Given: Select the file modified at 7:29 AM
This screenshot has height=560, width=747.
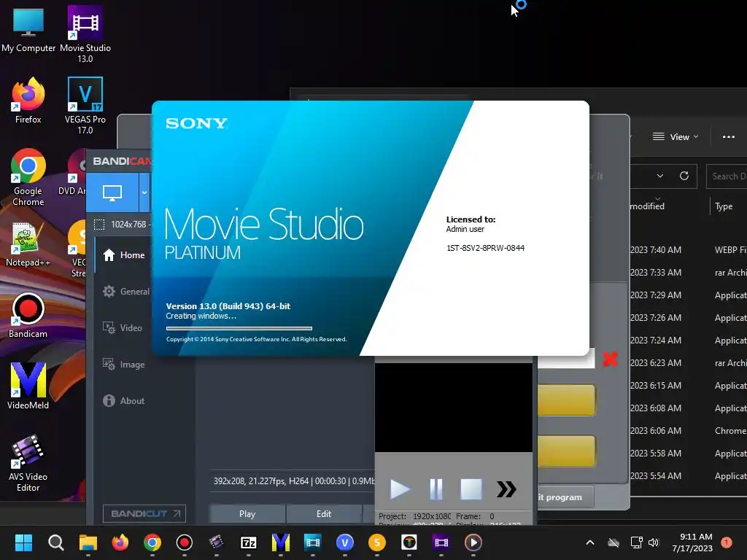Looking at the screenshot, I should [x=689, y=295].
